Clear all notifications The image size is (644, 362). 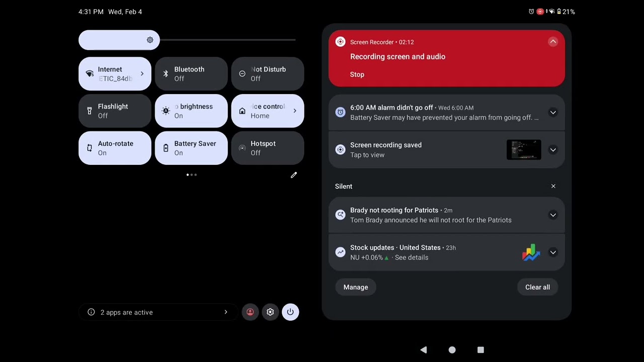538,287
